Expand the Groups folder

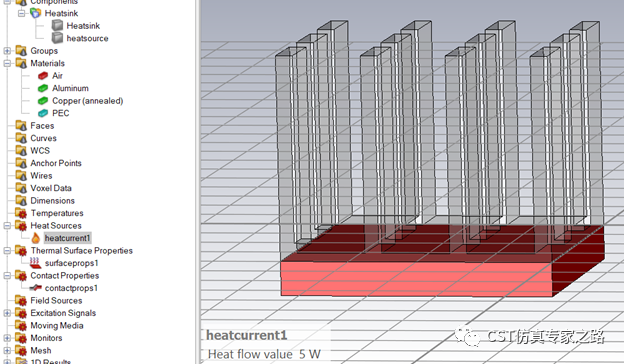pyautogui.click(x=7, y=51)
